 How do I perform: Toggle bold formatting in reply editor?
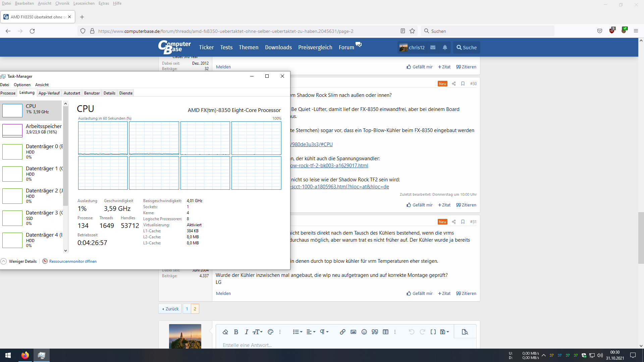(x=236, y=332)
